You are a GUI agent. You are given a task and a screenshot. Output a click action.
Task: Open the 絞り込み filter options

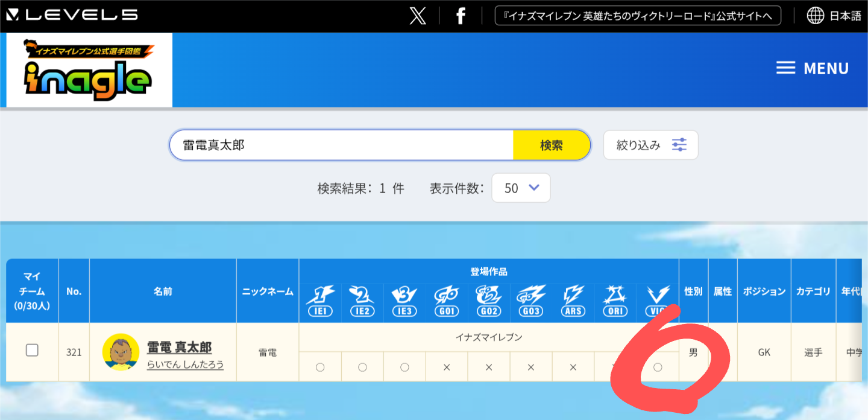(x=650, y=145)
